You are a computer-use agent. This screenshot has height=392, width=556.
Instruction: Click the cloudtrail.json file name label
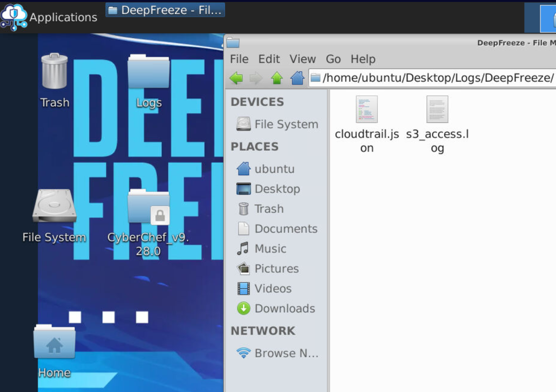[x=367, y=141]
